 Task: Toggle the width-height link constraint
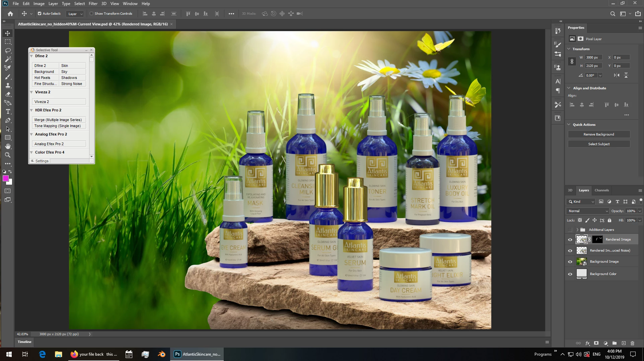pos(572,62)
